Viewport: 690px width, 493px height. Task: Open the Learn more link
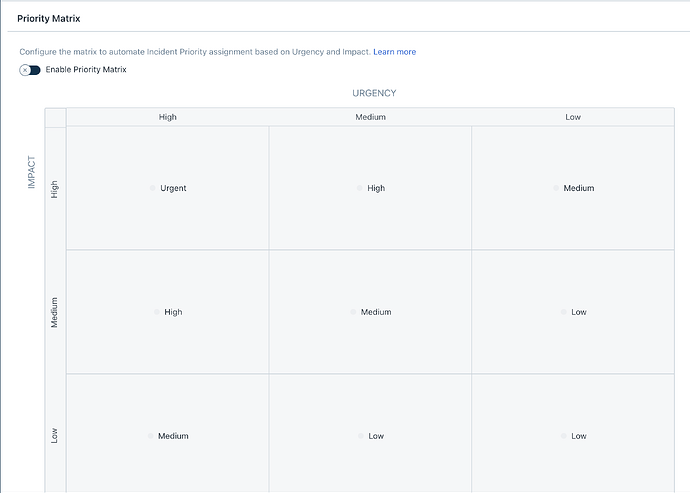pyautogui.click(x=394, y=52)
